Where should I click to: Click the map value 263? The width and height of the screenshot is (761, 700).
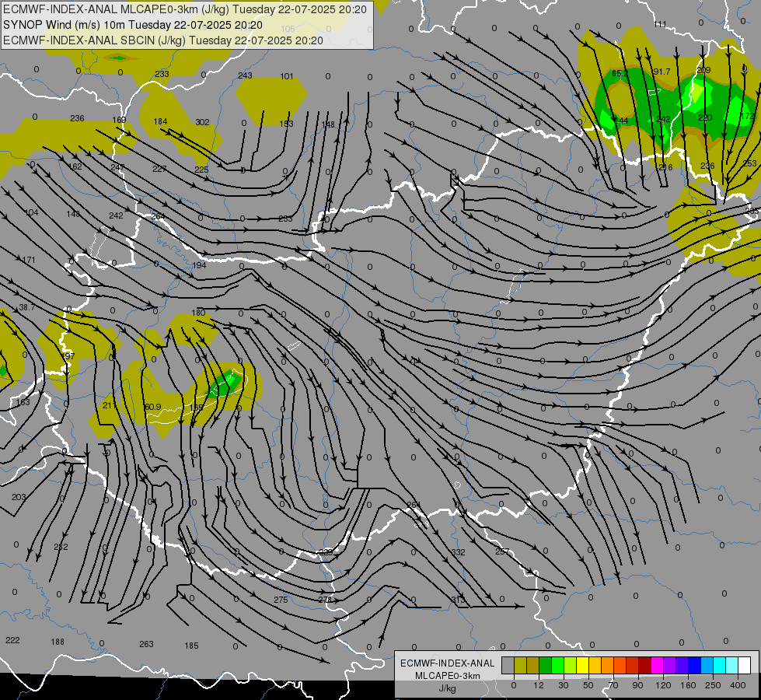(x=146, y=644)
